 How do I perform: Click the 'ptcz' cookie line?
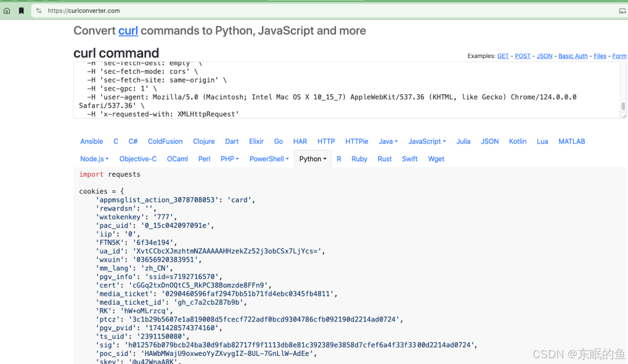(x=249, y=320)
